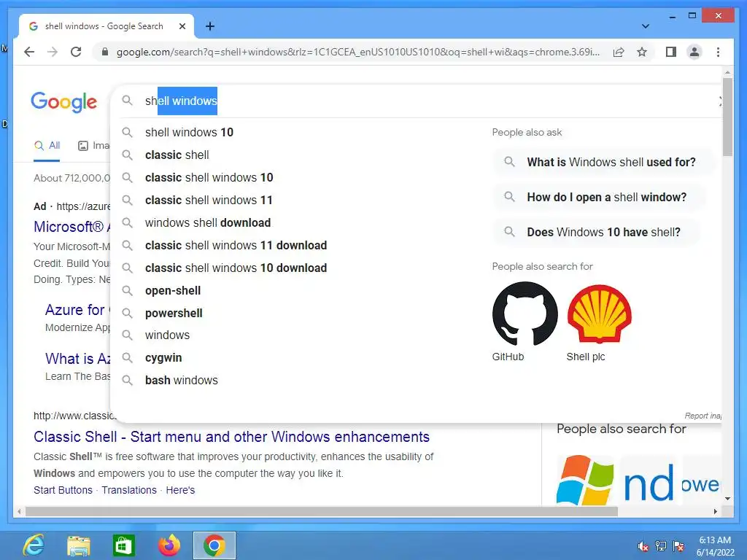Screen dimensions: 747x560
Task: Click the browser forward arrow
Action: coord(53,52)
